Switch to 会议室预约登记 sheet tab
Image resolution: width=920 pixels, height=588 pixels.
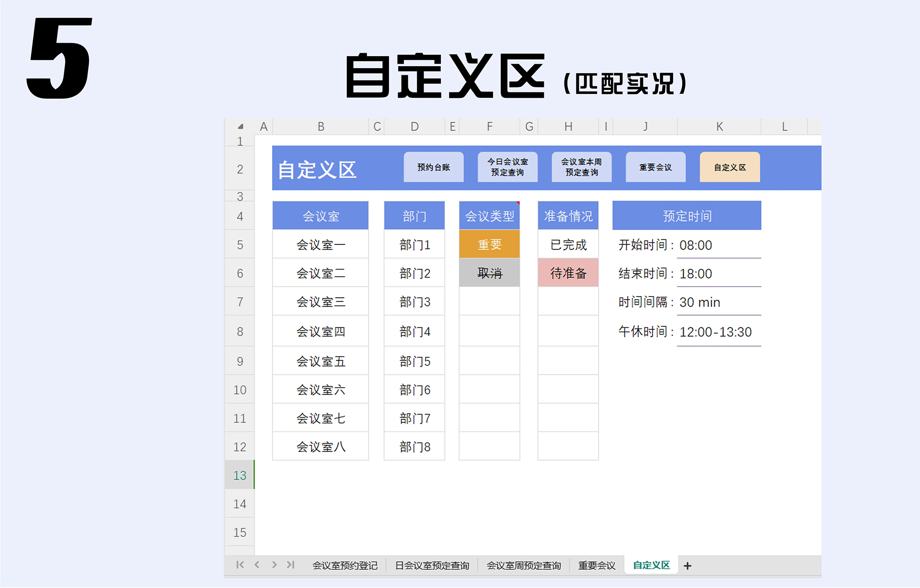(x=345, y=566)
